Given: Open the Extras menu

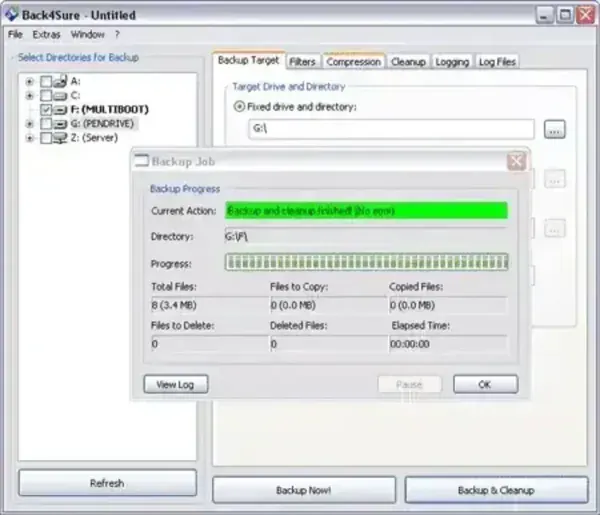Looking at the screenshot, I should (46, 34).
